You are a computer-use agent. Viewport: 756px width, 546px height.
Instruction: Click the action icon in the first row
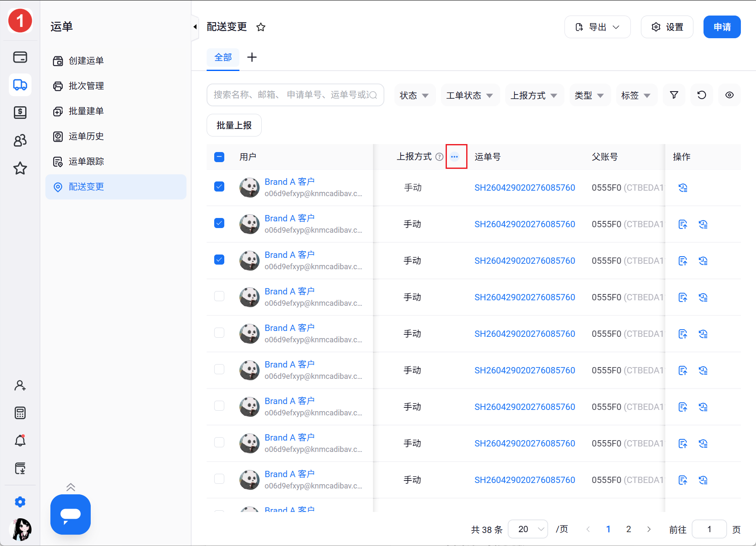[683, 188]
